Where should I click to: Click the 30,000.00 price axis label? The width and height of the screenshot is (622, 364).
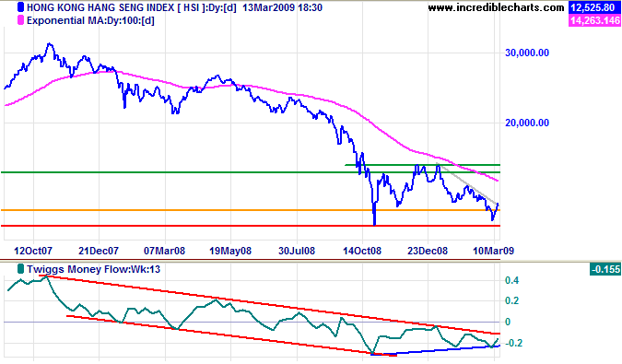[x=527, y=53]
